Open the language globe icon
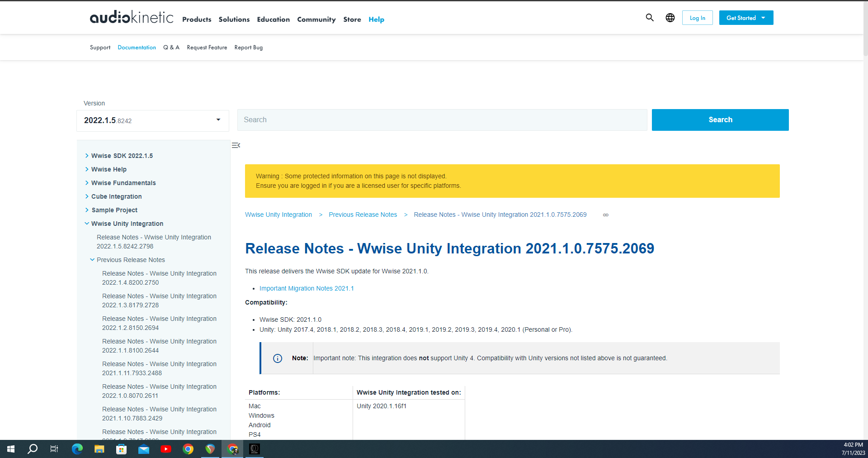This screenshot has height=458, width=868. 670,18
